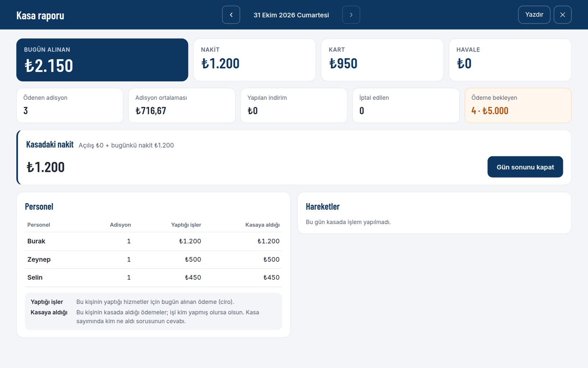Click the Adisyon column header
Screen dimensions: 588x368
coord(120,225)
